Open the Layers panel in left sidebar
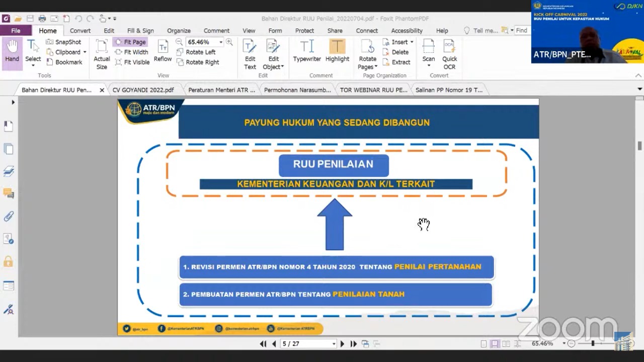The height and width of the screenshot is (362, 644). pyautogui.click(x=9, y=172)
